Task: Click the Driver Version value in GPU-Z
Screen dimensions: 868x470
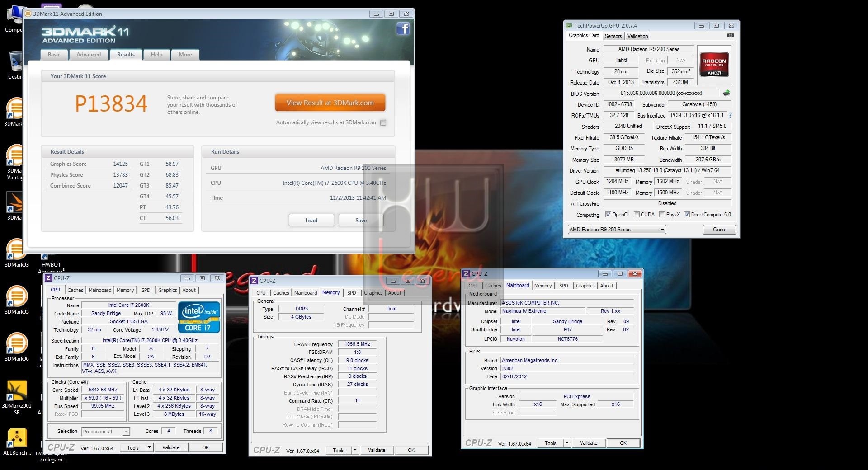Action: (x=667, y=170)
